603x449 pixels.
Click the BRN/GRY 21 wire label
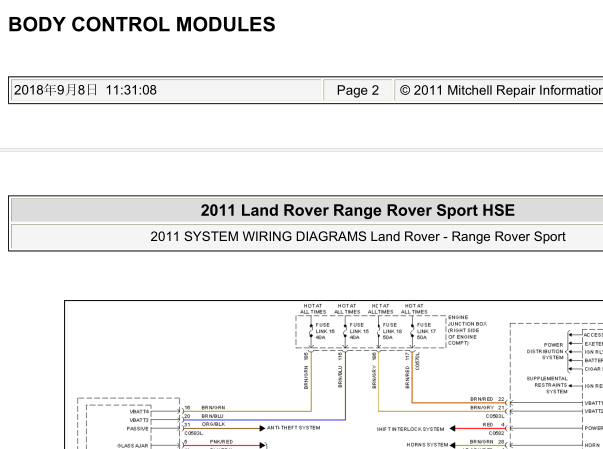coord(487,407)
